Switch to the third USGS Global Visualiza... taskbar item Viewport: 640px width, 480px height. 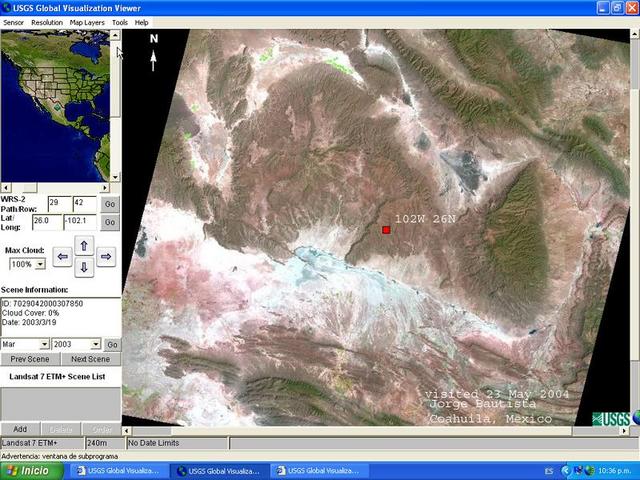pyautogui.click(x=319, y=471)
